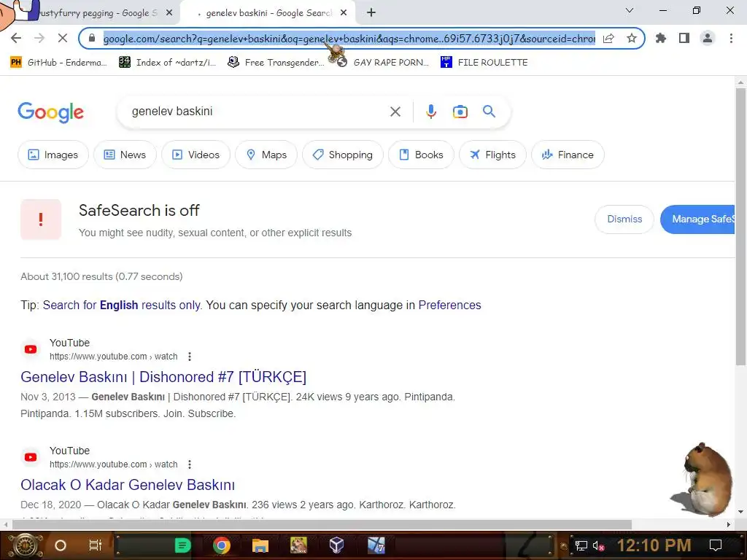Open the Index of ~dartz bookmark

point(167,63)
